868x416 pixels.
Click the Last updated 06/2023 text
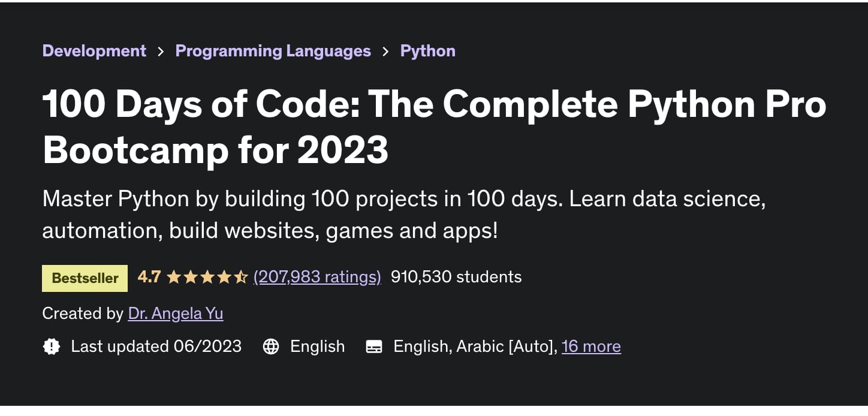(x=156, y=346)
